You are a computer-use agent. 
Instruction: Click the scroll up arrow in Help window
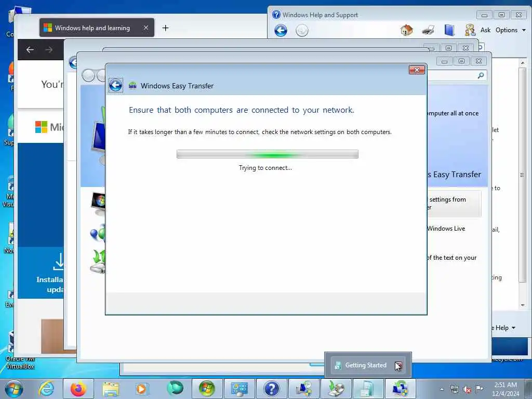tap(523, 63)
